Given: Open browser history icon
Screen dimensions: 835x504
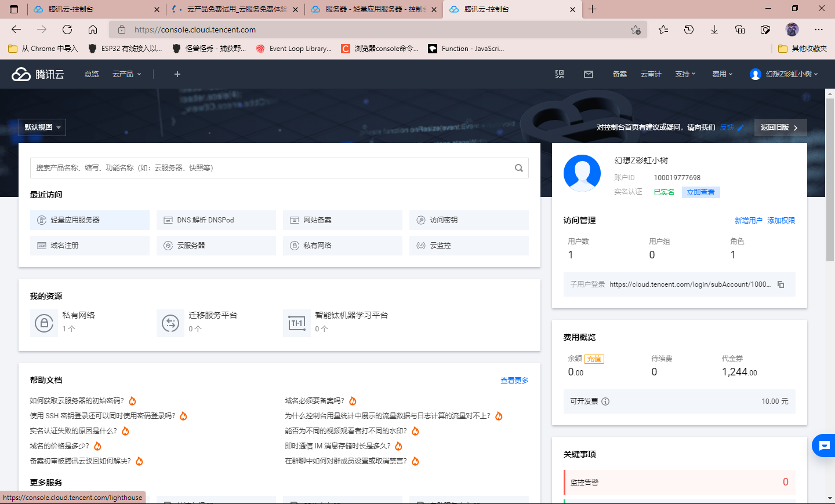Looking at the screenshot, I should 689,30.
